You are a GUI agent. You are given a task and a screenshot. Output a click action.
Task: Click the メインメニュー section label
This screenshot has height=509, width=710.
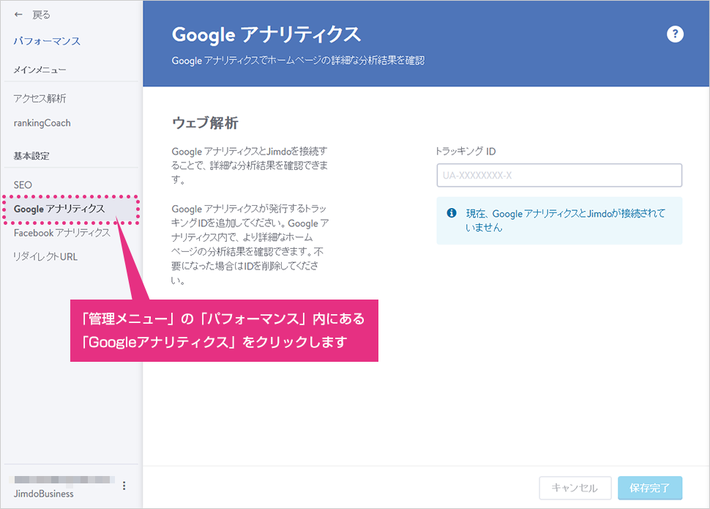[x=40, y=70]
